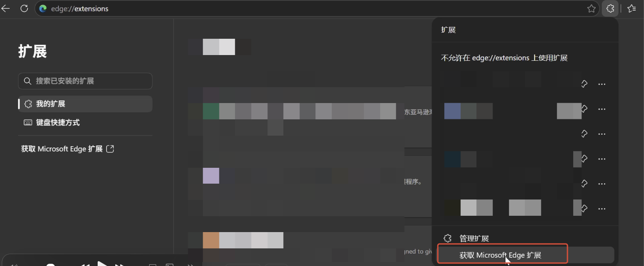Viewport: 644px width, 266px height.
Task: Pin the bottommost extension in the popup list
Action: tap(584, 208)
